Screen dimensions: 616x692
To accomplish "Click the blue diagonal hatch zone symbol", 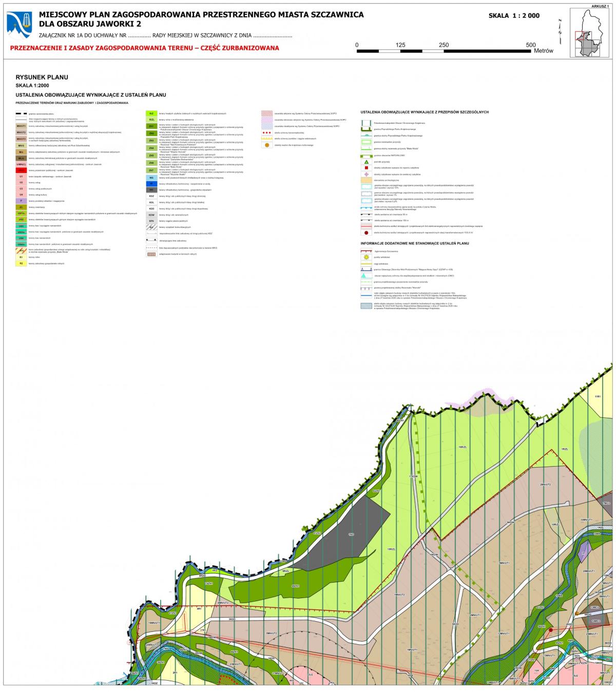I will click(x=367, y=306).
